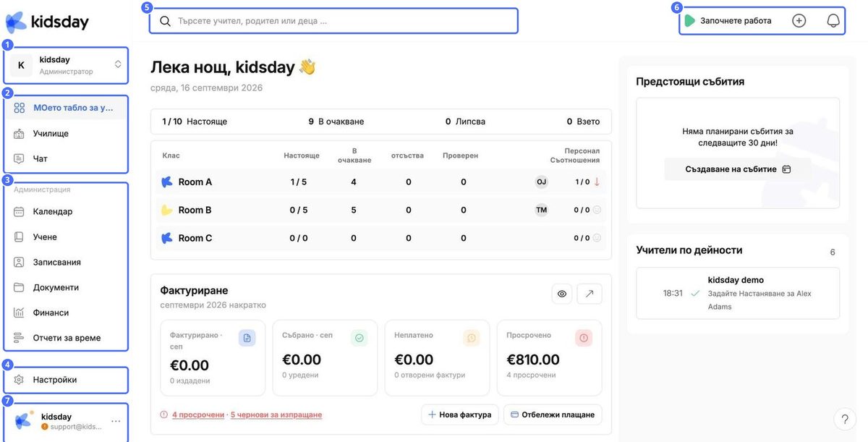
Task: Click the green play icon in header
Action: 690,21
